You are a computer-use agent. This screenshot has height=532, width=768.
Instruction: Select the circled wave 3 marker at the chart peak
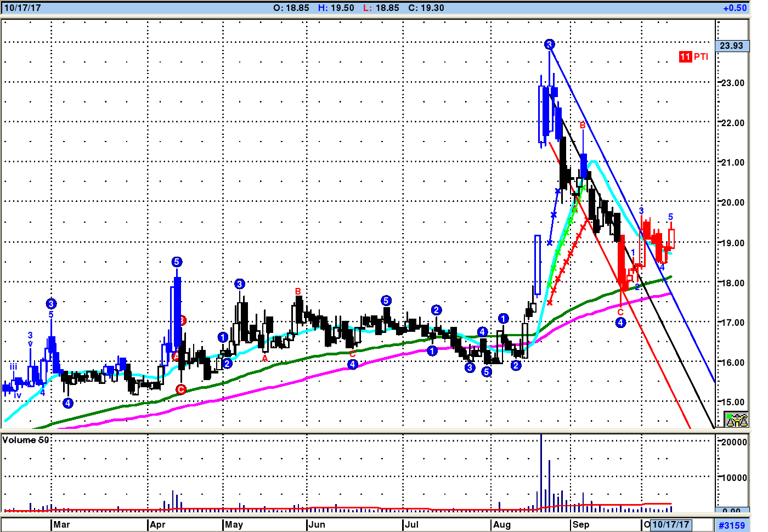(x=549, y=44)
